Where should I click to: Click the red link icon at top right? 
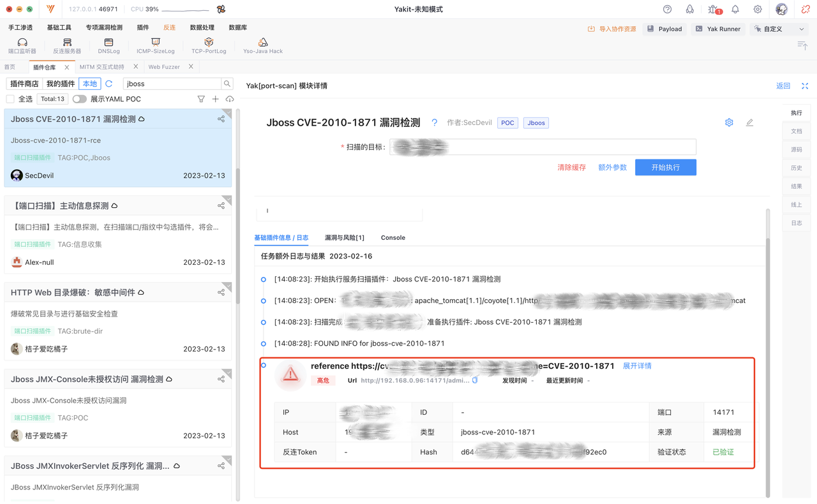(806, 10)
